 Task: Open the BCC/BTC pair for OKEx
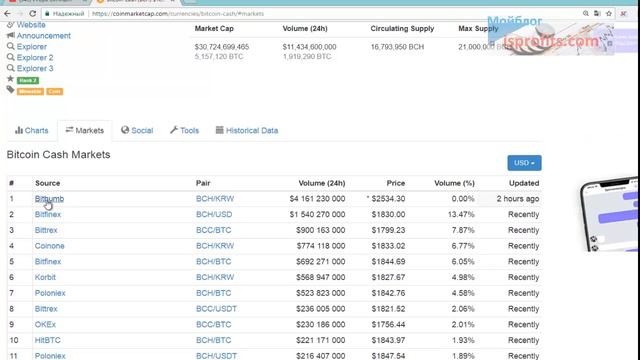(x=213, y=324)
